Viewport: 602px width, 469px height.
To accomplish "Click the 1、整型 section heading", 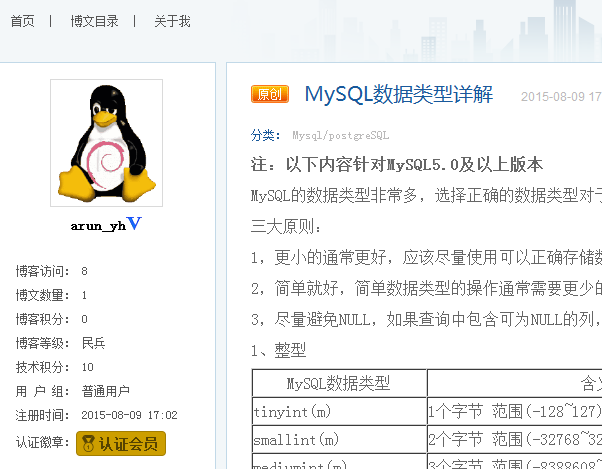I will (278, 350).
